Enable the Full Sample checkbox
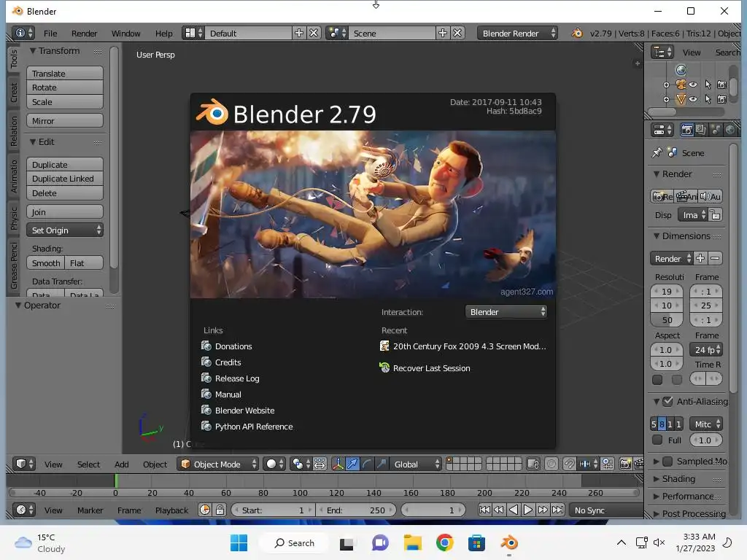Screen dimensions: 747x560 coord(657,440)
